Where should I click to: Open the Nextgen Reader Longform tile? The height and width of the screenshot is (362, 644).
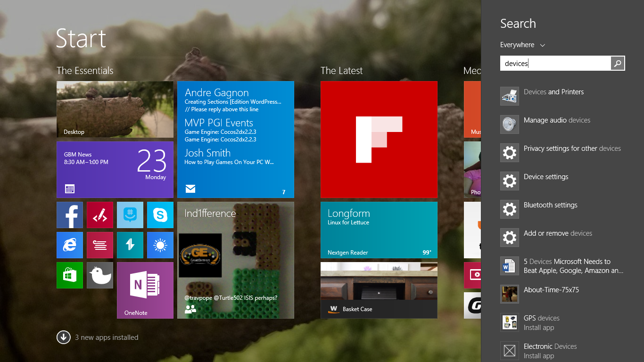[379, 230]
